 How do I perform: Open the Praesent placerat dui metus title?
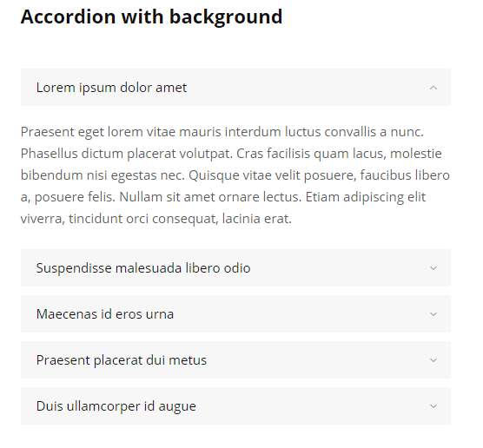point(122,360)
